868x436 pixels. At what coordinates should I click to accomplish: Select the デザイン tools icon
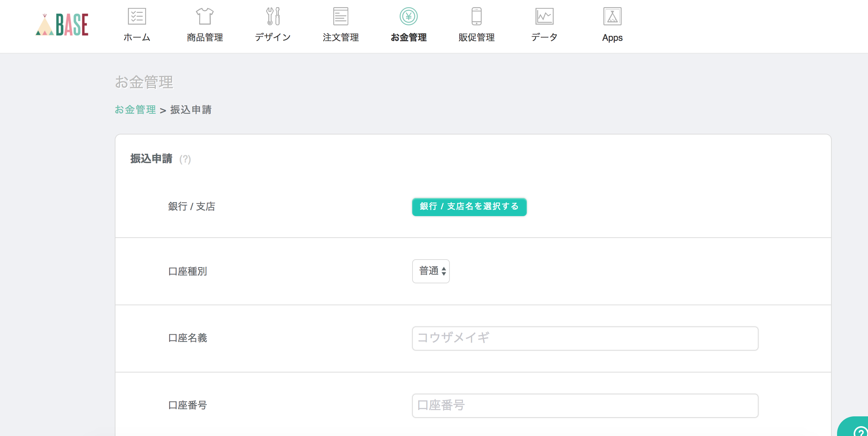[x=273, y=16]
